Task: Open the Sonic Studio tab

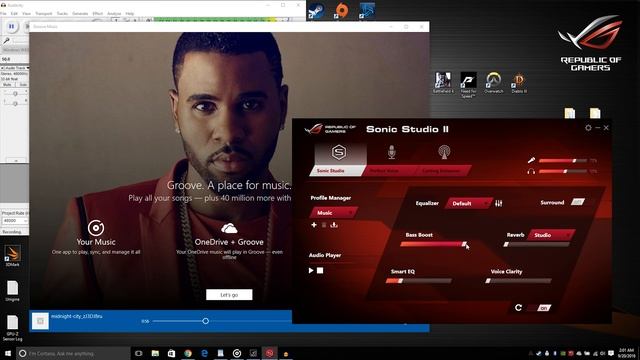Action: [339, 159]
